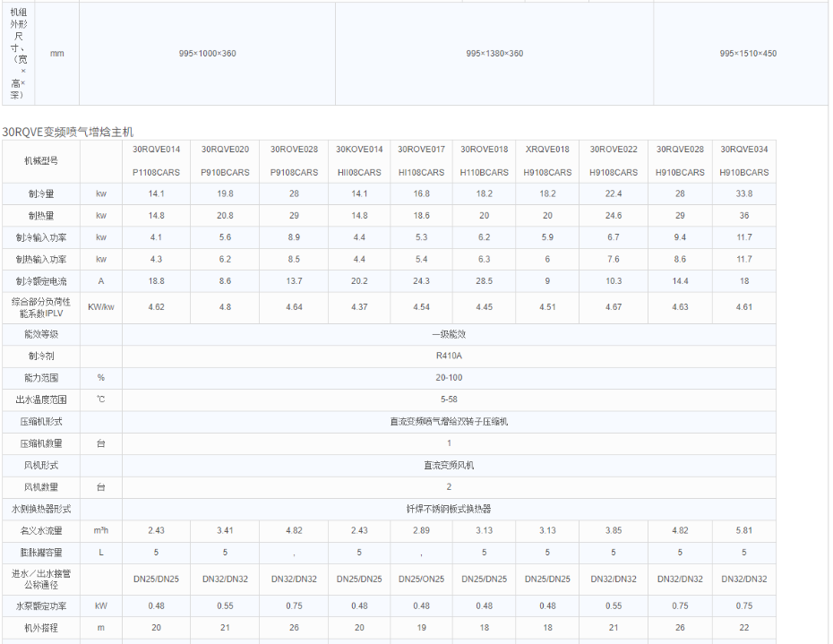
Task: Select the 机械型号 header cell
Action: point(40,161)
